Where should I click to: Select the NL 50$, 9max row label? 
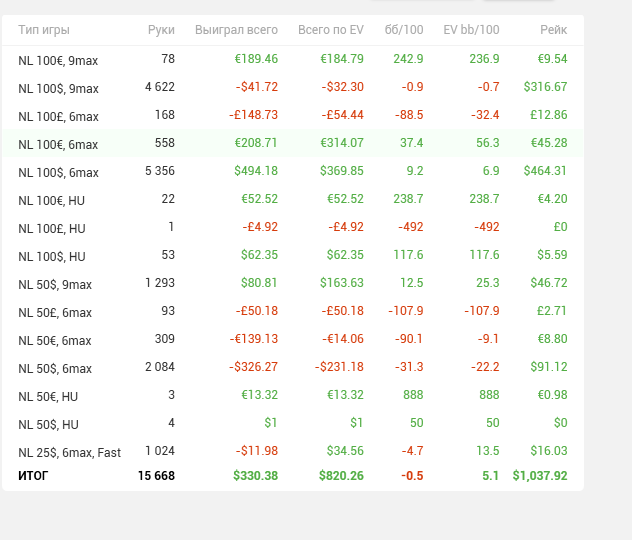tap(55, 285)
